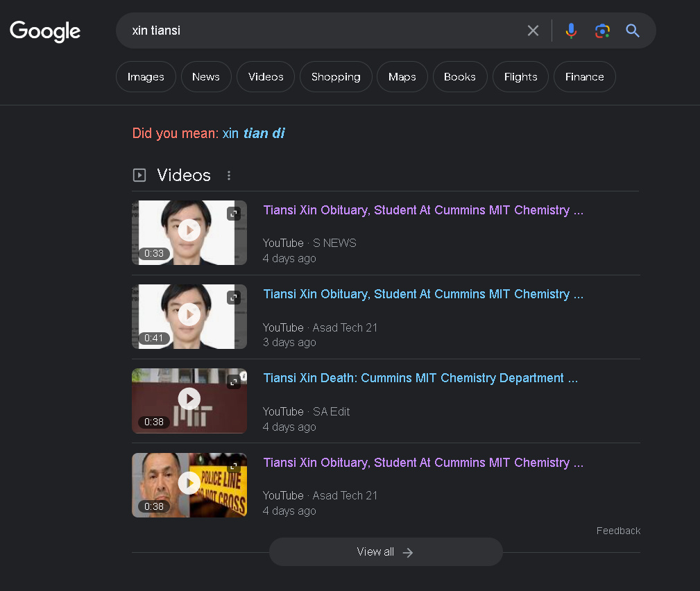Open last Tiansi Xin Obituary link by Asad Tech 21
700x591 pixels.
click(423, 463)
